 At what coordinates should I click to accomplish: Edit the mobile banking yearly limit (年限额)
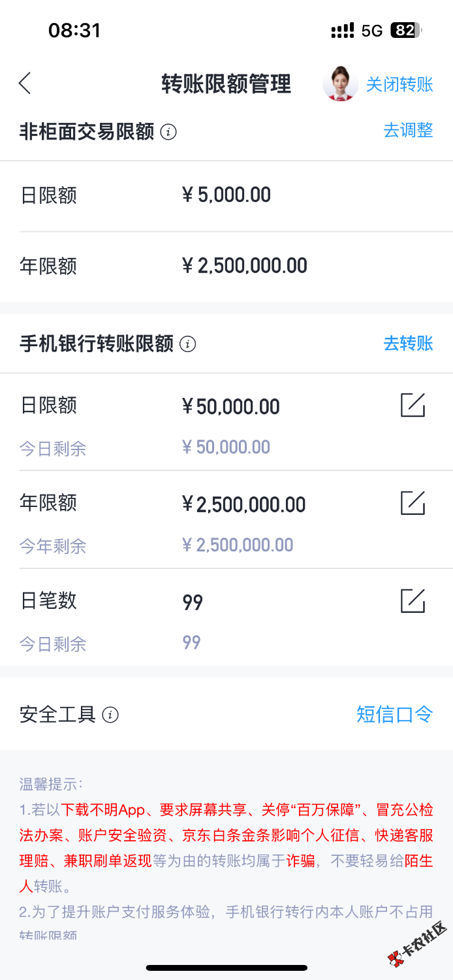[413, 503]
